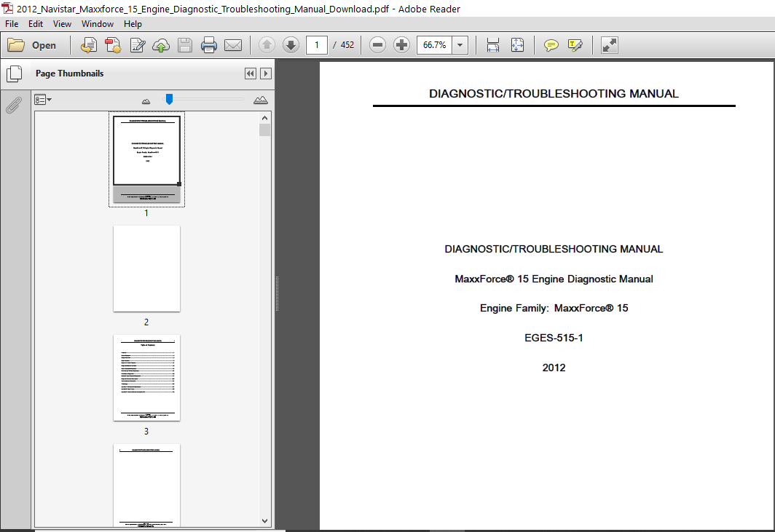This screenshot has height=532, width=775.
Task: Click the thumbnail size slider handle
Action: point(169,99)
